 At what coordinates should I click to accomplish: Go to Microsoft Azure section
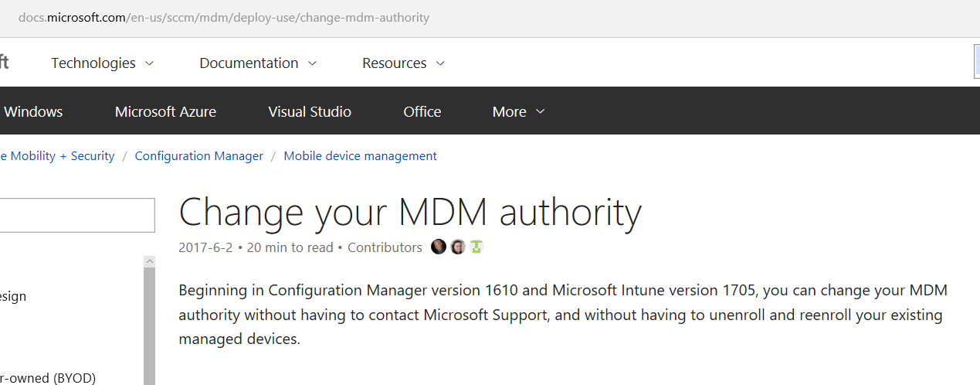(x=165, y=111)
